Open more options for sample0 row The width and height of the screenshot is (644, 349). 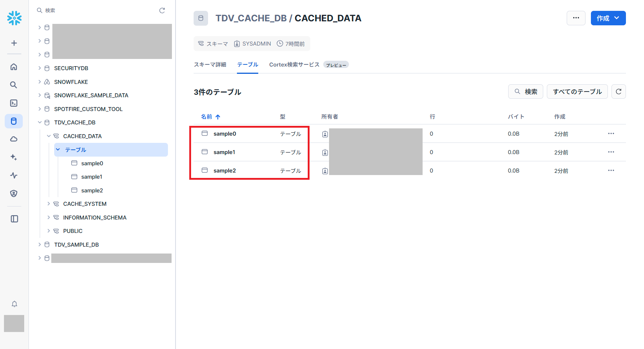click(611, 133)
